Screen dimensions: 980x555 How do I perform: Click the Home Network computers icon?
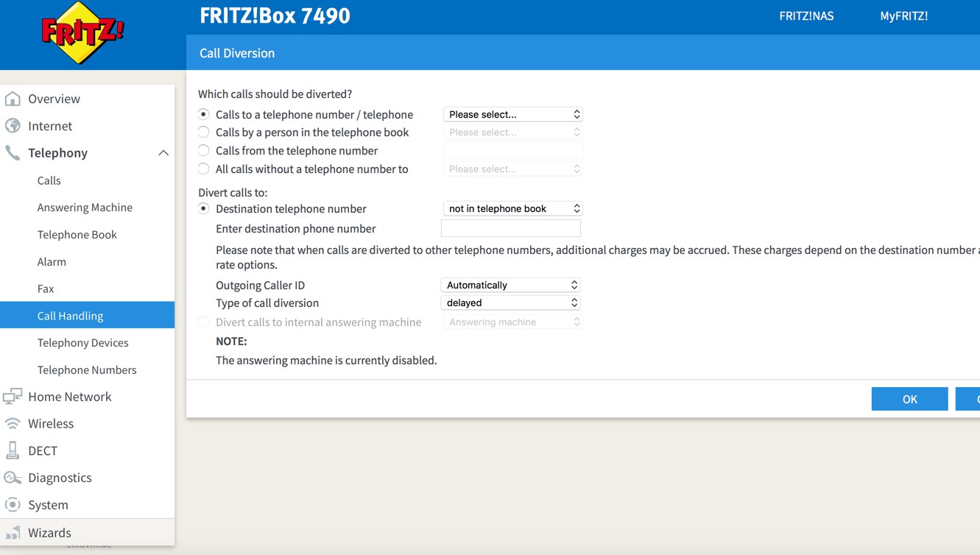13,397
